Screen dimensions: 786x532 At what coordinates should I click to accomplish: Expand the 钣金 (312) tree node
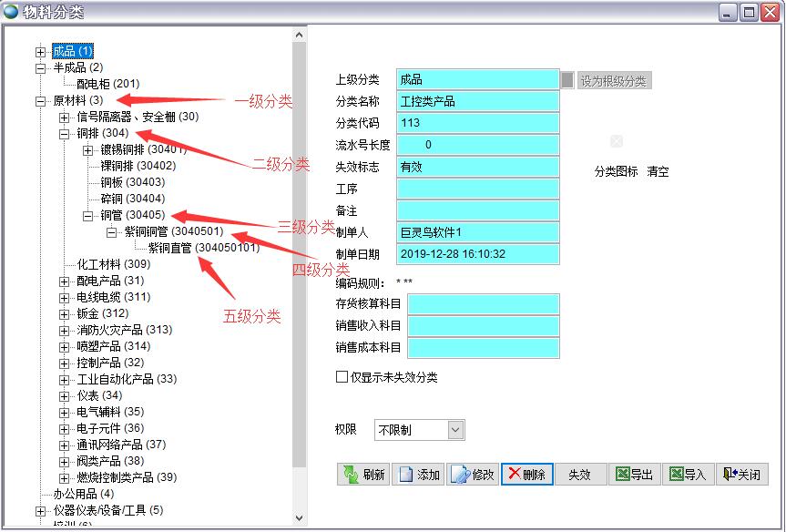tap(65, 314)
